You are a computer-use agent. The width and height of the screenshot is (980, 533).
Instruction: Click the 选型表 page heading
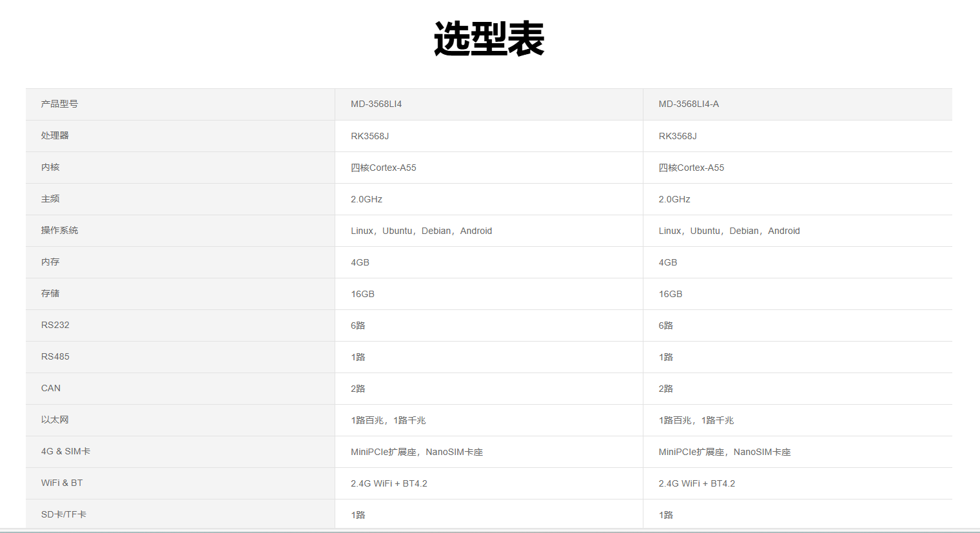[489, 39]
